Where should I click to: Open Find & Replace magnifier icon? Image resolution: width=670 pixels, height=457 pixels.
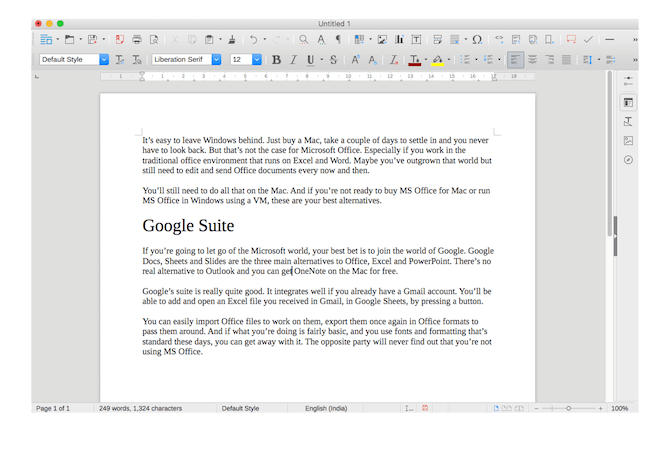tap(303, 40)
